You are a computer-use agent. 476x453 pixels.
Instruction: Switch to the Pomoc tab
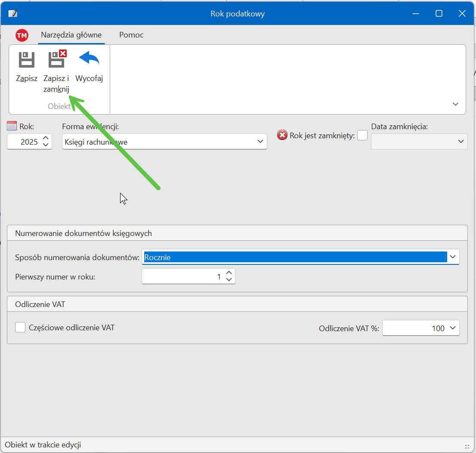tap(131, 35)
